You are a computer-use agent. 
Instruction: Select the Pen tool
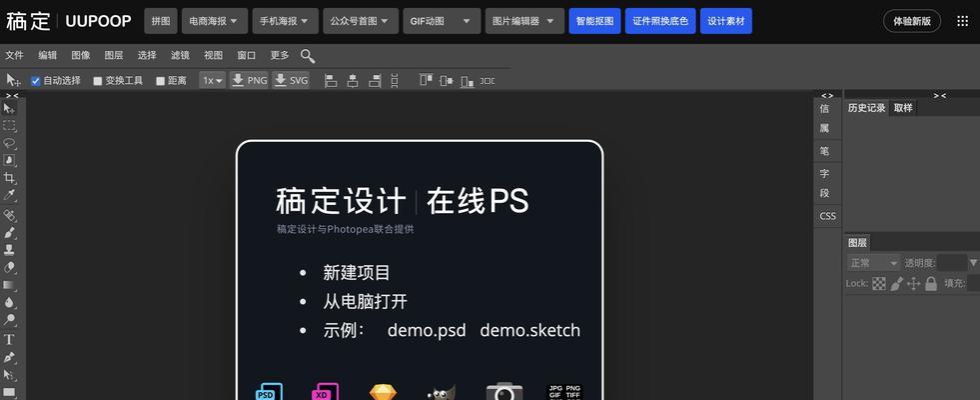pos(9,357)
